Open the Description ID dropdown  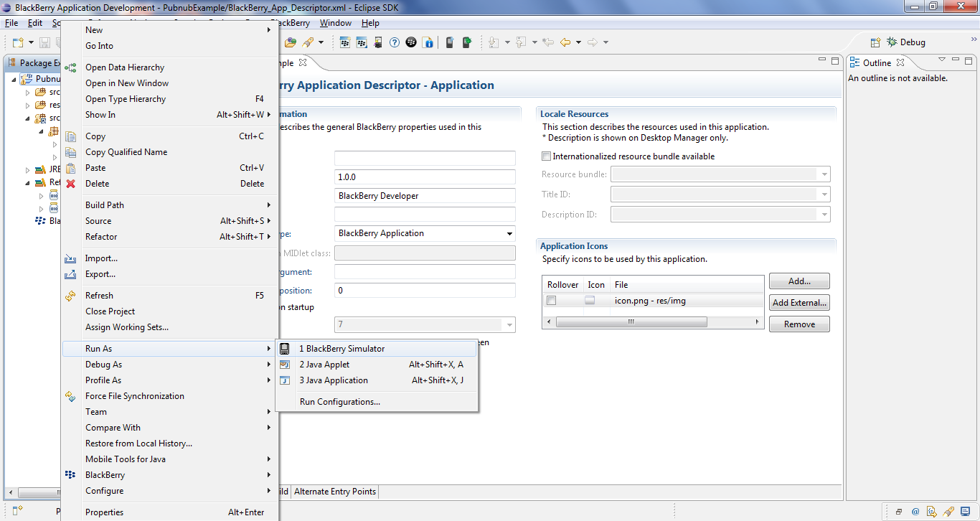(x=824, y=215)
